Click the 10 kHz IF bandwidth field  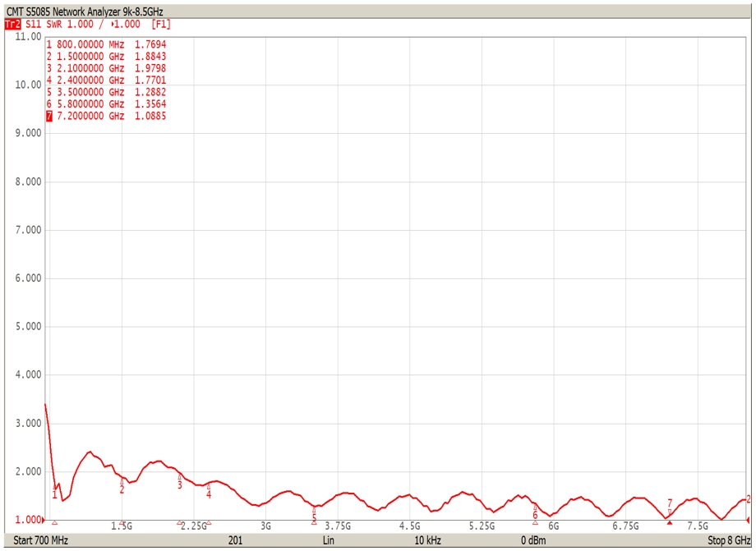[x=427, y=541]
